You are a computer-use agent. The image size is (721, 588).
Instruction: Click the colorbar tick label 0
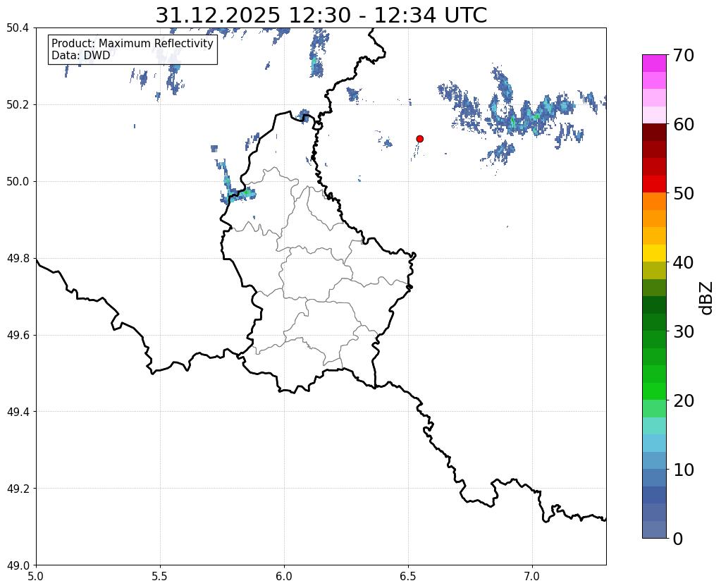click(x=678, y=539)
